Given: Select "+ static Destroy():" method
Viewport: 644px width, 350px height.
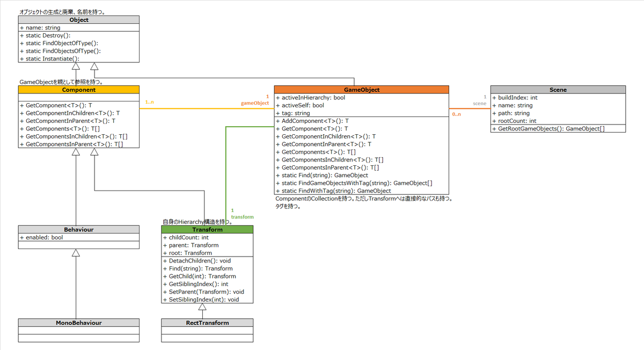Looking at the screenshot, I should [45, 35].
